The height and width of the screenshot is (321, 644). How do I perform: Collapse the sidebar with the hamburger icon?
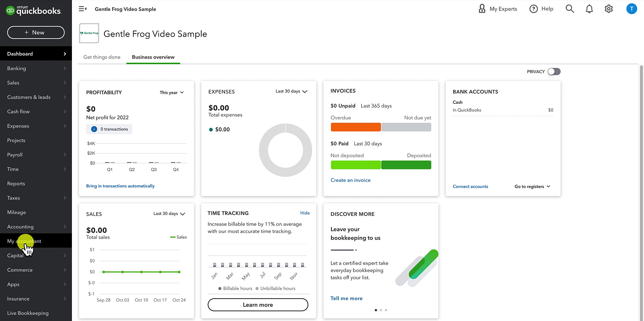[83, 9]
